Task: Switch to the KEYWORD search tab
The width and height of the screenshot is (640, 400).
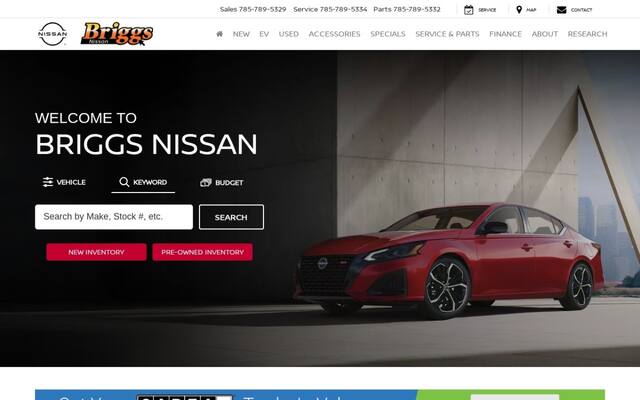Action: tap(143, 182)
